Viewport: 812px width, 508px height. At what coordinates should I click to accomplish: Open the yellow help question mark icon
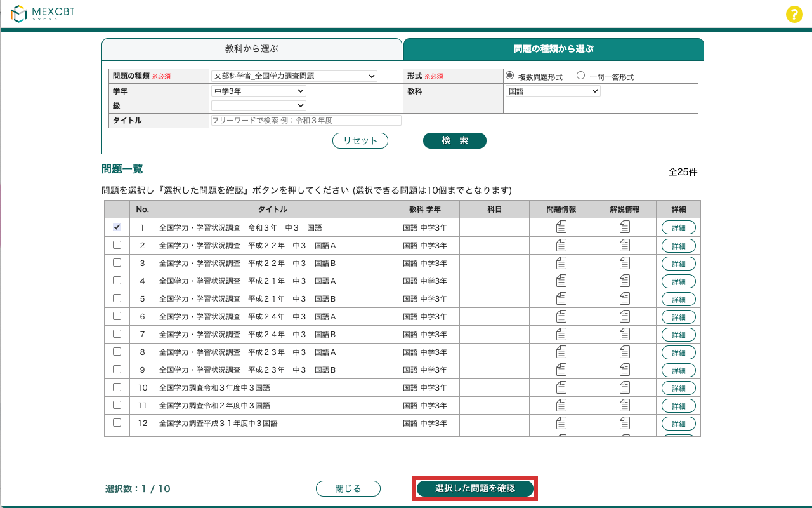pos(794,14)
